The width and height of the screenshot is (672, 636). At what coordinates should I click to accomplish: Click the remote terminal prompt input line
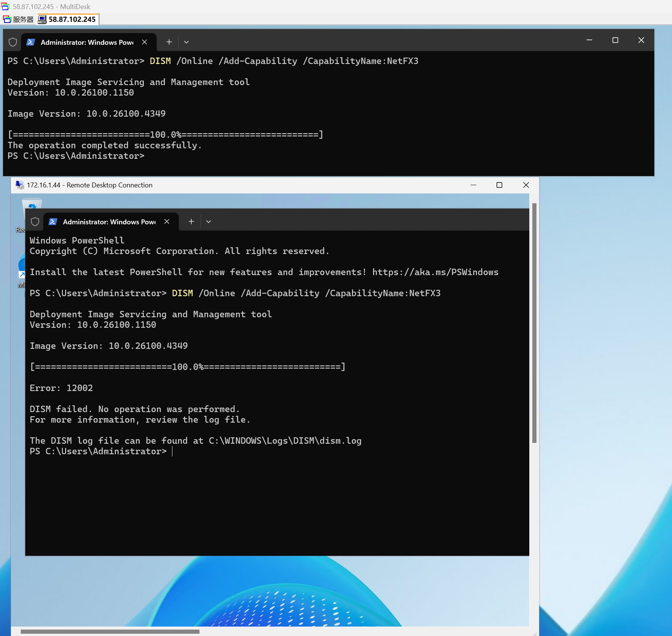pyautogui.click(x=101, y=451)
